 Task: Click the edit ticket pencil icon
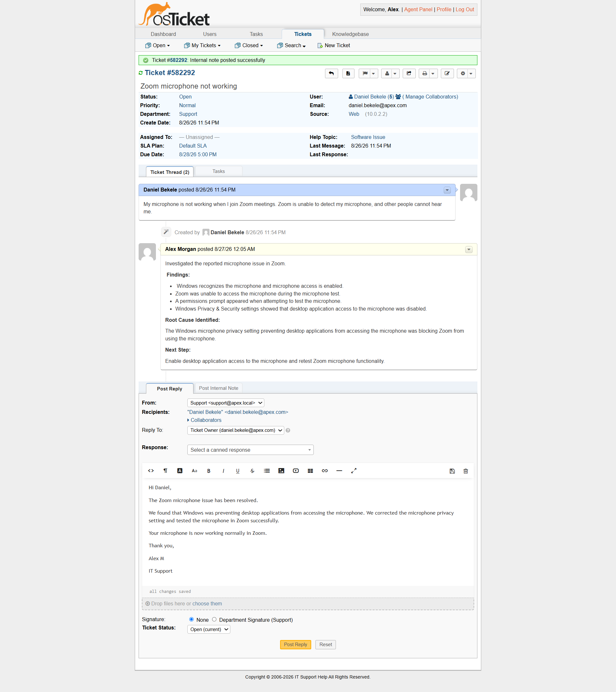click(x=447, y=73)
